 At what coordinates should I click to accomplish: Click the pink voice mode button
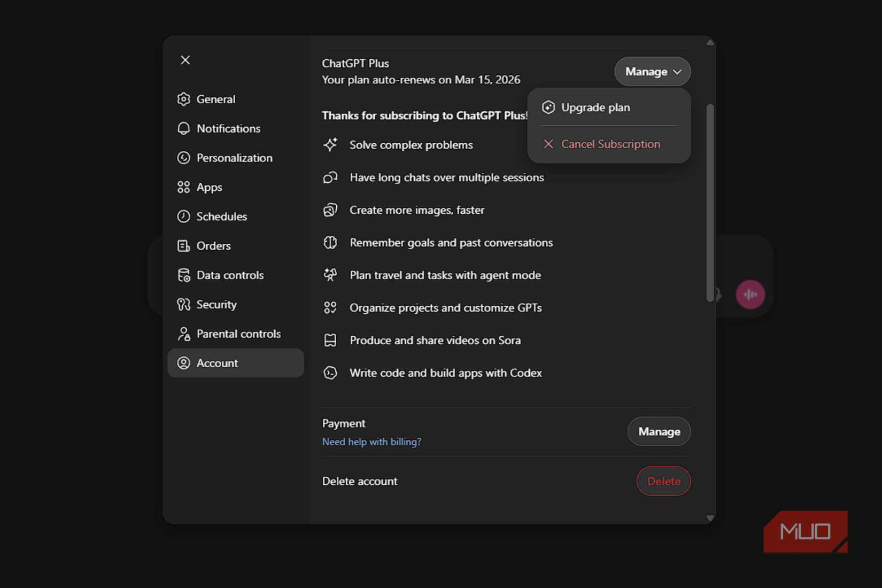pos(751,294)
